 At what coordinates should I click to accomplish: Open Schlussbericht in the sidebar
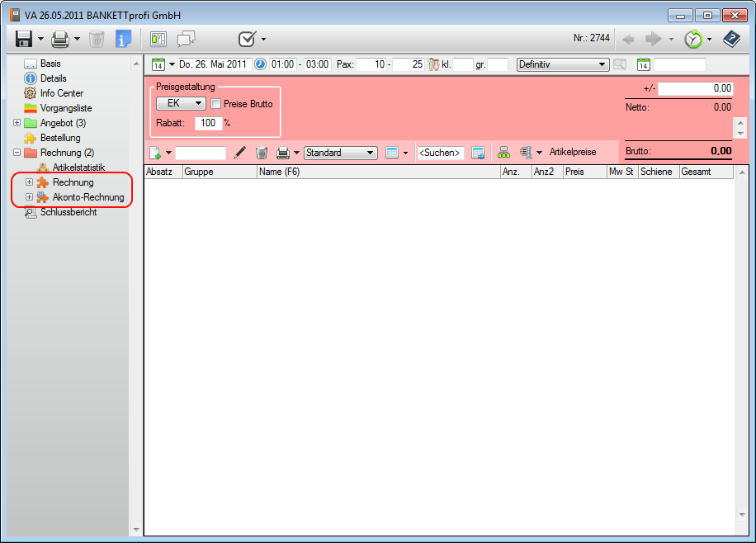(68, 212)
